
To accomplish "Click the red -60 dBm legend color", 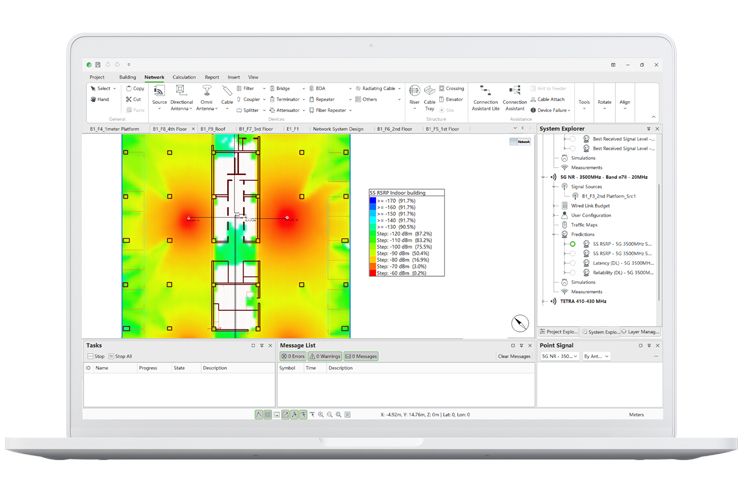I will point(372,273).
